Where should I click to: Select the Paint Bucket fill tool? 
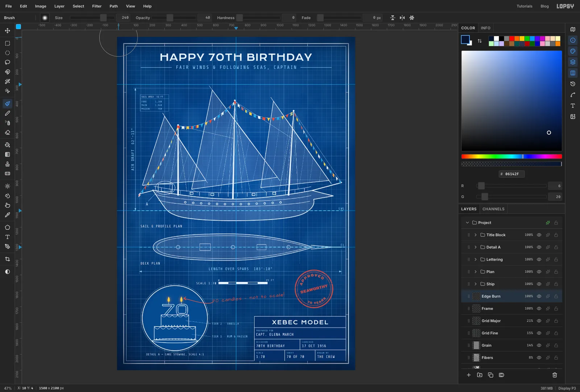(x=7, y=145)
